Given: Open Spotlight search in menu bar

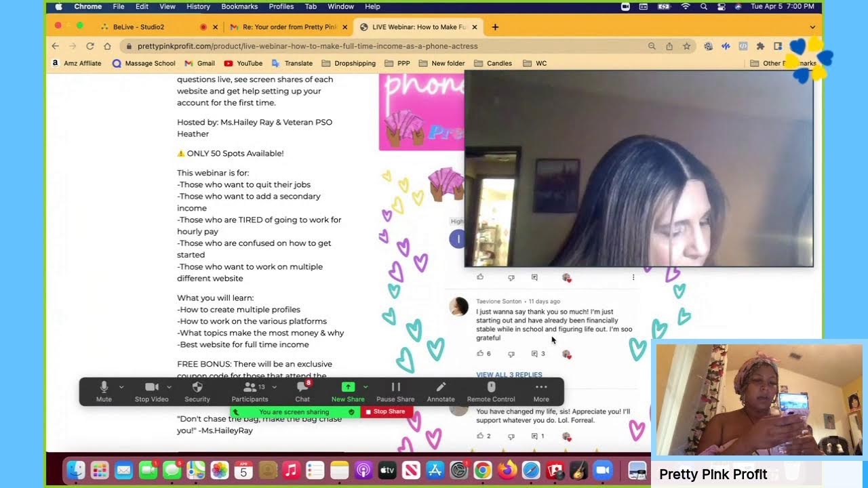Looking at the screenshot, I should click(704, 6).
